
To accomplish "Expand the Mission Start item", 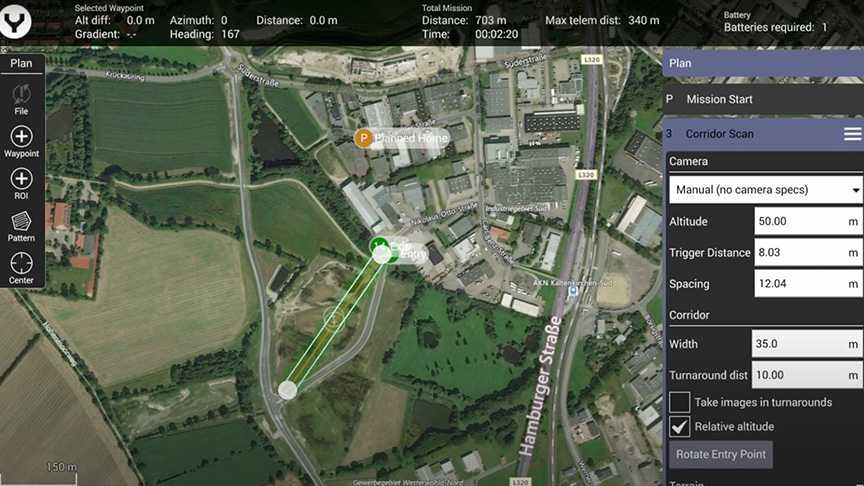I will [763, 99].
